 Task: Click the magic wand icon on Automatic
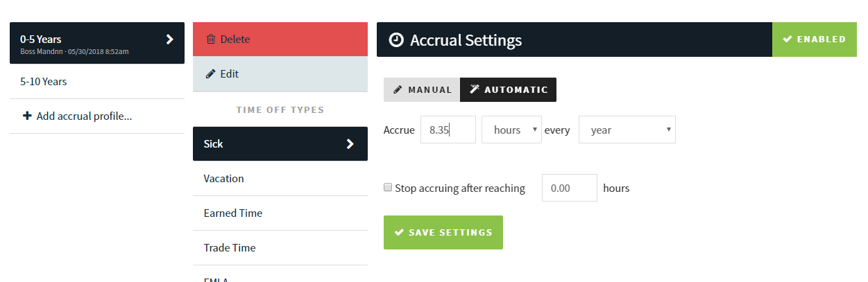pos(475,89)
